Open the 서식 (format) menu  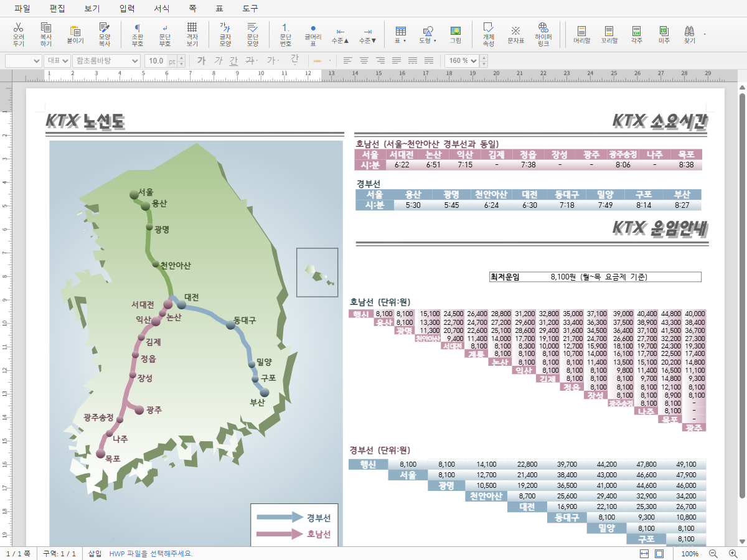(x=161, y=9)
